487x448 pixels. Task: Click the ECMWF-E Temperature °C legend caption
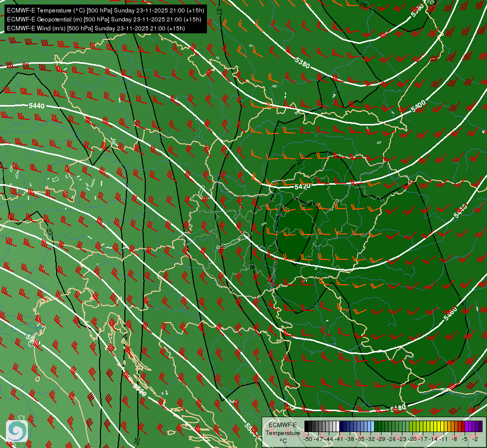pyautogui.click(x=283, y=433)
